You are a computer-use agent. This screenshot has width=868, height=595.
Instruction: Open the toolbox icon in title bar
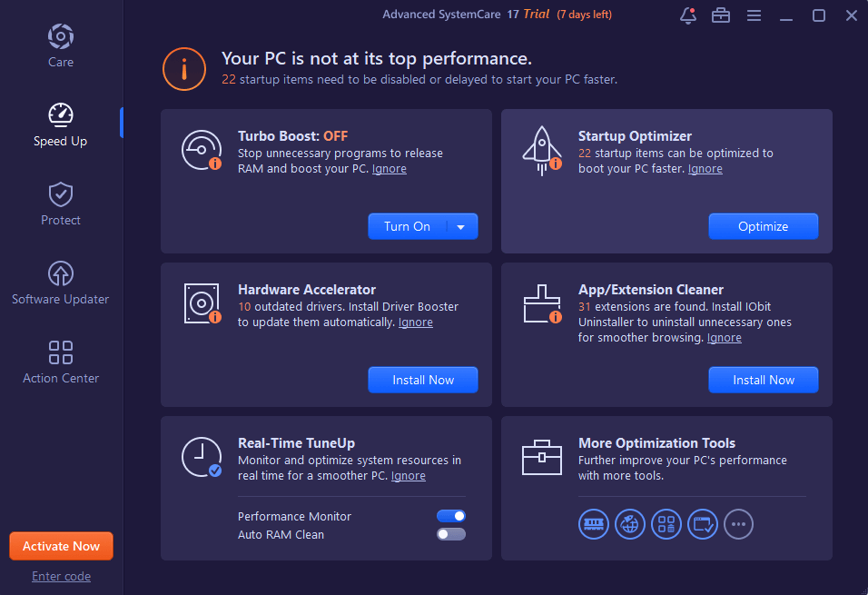pyautogui.click(x=721, y=15)
